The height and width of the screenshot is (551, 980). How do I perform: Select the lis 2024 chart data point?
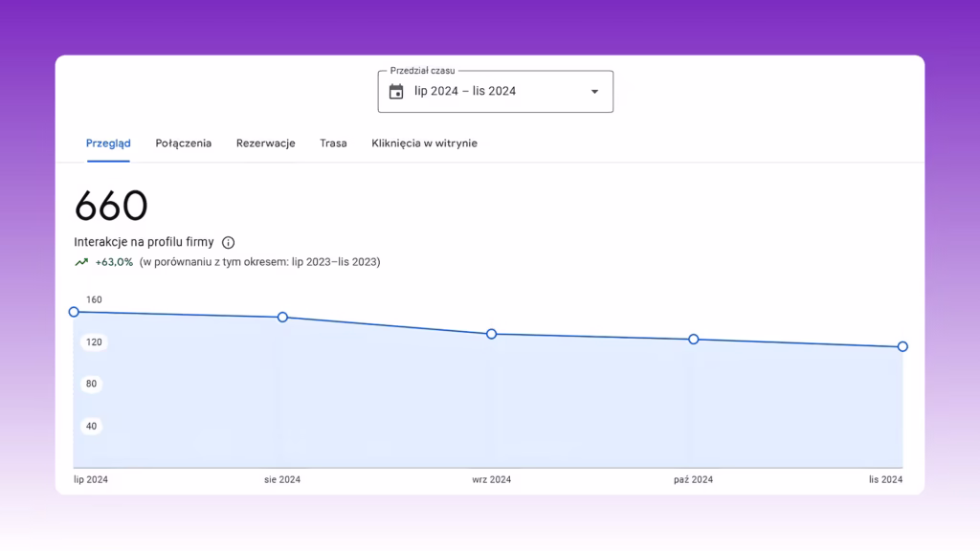tap(902, 346)
